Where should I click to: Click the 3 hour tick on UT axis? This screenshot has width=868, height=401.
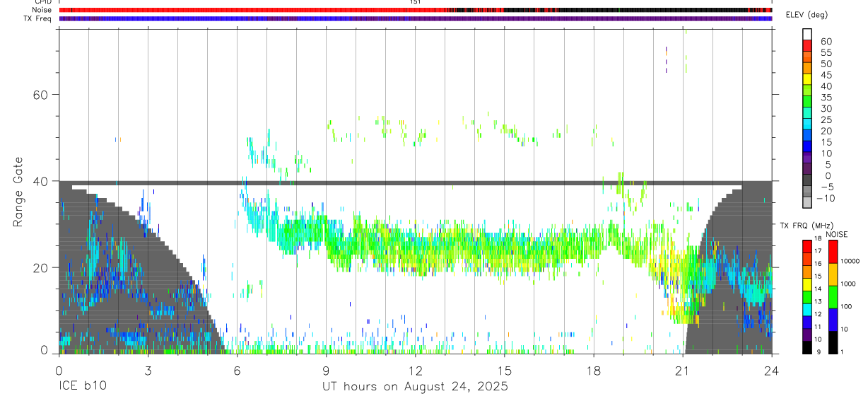tap(148, 370)
